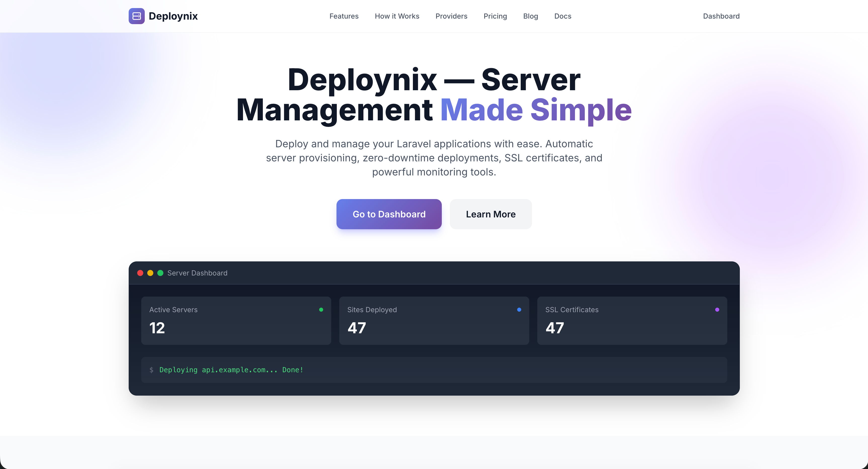Select the Active Servers stat card
Viewport: 868px width, 469px height.
point(236,320)
